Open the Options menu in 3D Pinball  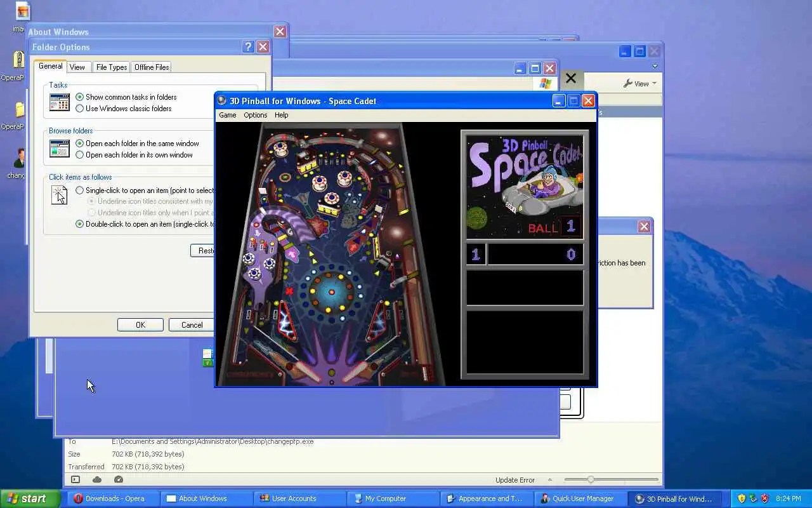click(255, 115)
